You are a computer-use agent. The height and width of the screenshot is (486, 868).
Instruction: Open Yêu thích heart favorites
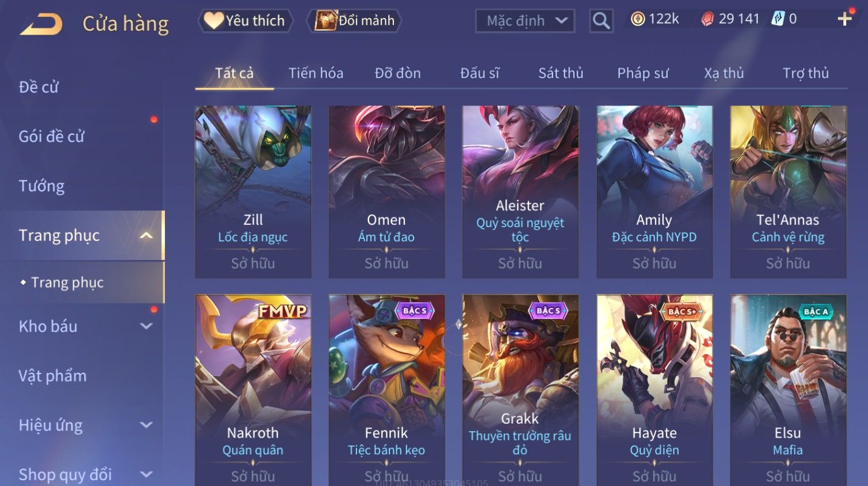245,21
